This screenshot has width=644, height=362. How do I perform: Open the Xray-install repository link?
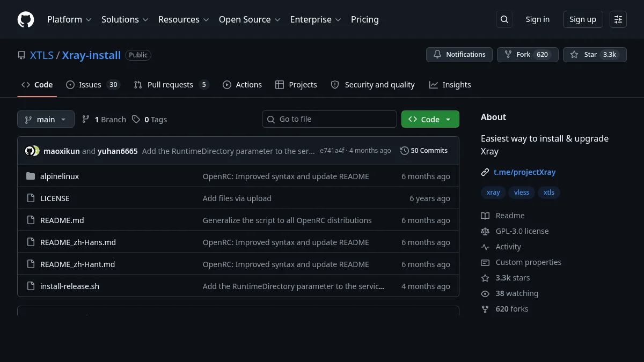[x=91, y=55]
